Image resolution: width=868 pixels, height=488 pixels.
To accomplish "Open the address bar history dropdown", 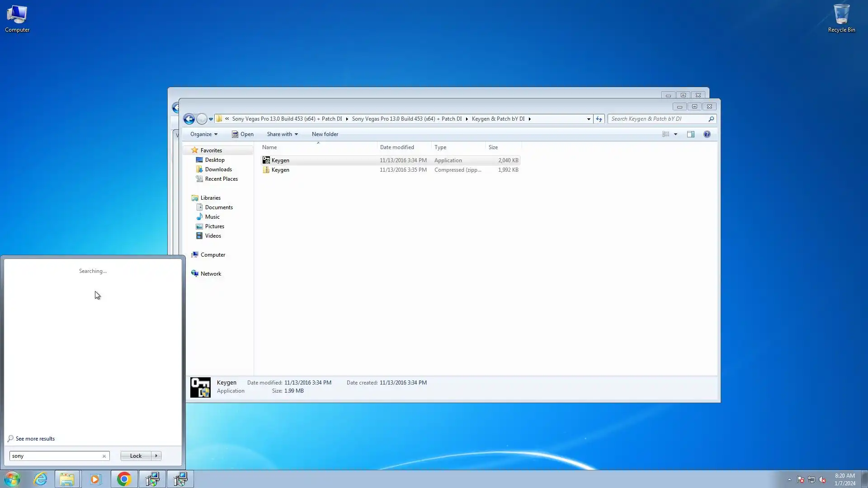I will (588, 119).
